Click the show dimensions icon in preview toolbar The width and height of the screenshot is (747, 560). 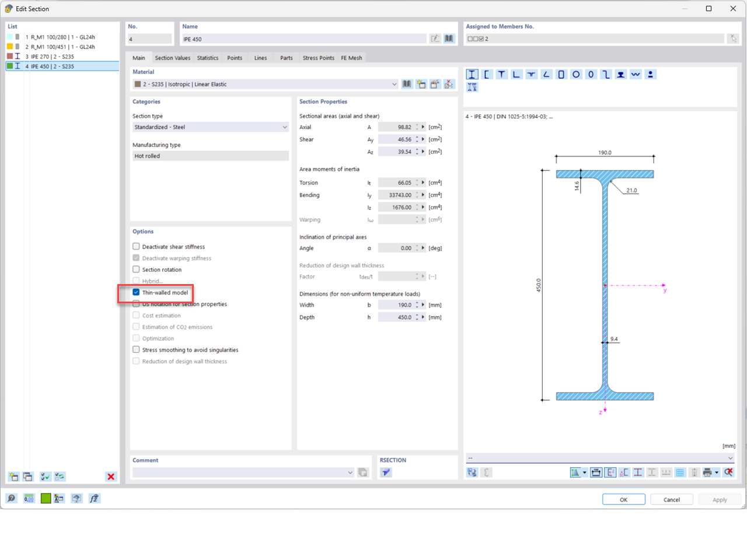click(596, 473)
